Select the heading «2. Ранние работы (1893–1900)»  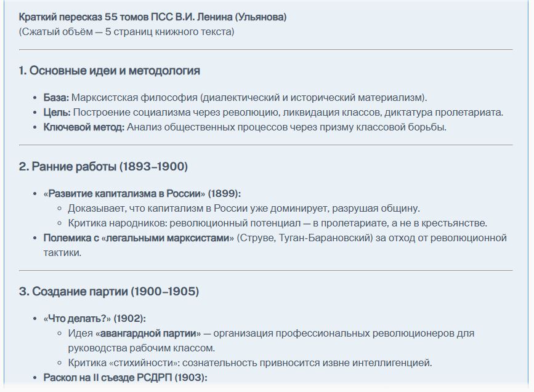coord(103,166)
